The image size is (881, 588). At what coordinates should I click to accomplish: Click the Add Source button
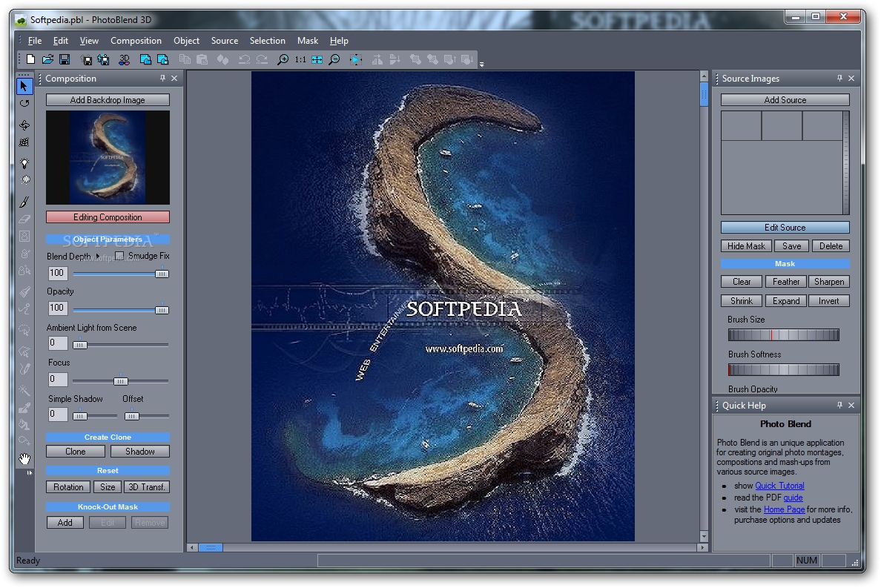785,99
